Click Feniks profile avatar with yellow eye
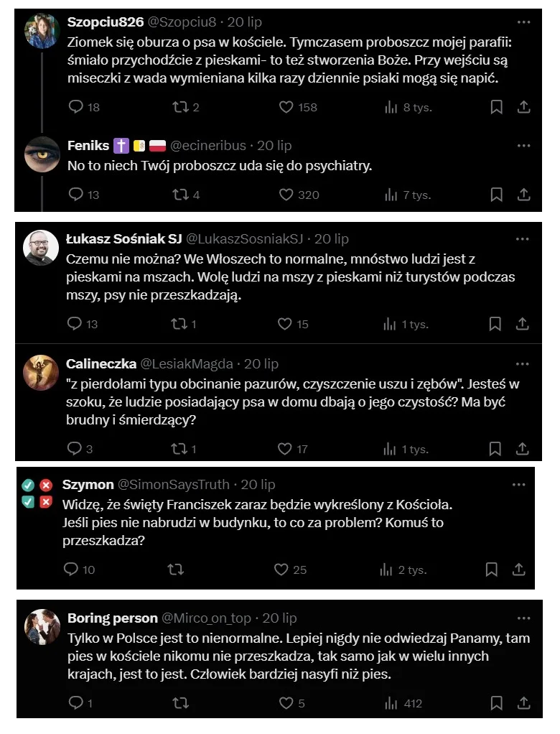 (x=42, y=155)
